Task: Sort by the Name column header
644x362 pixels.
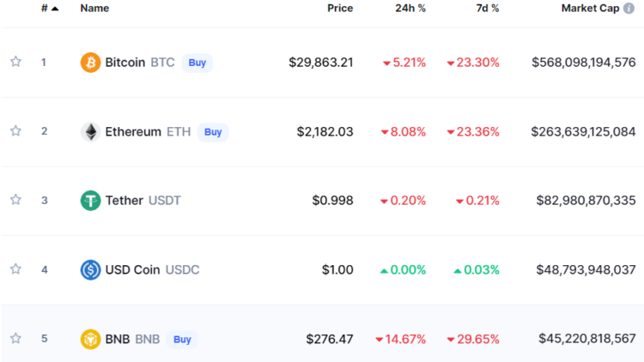Action: pyautogui.click(x=94, y=9)
